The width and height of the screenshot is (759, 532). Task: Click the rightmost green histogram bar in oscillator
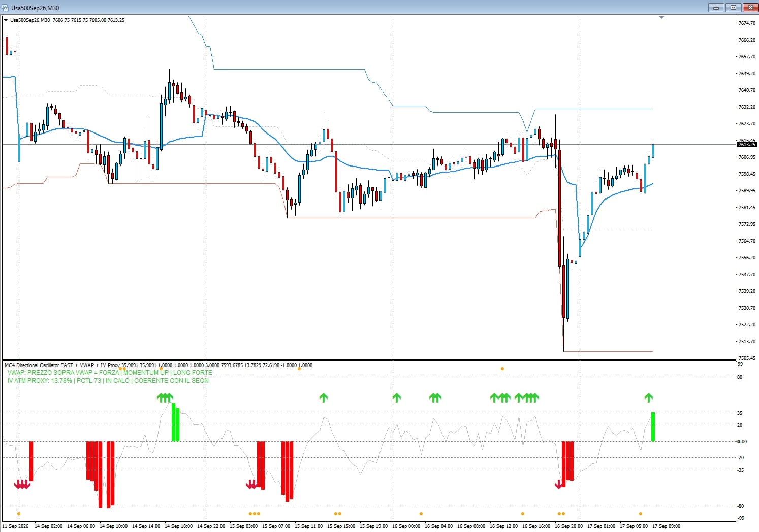tap(653, 426)
